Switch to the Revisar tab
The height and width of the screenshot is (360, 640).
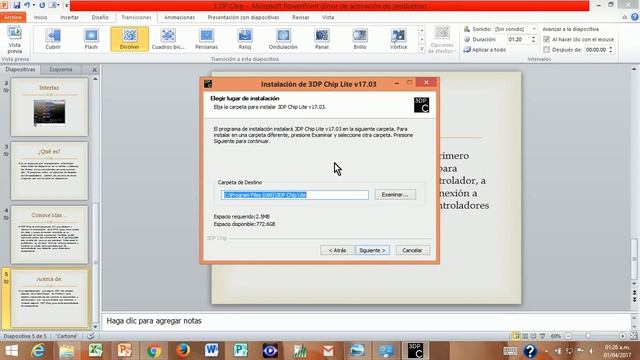[300, 18]
